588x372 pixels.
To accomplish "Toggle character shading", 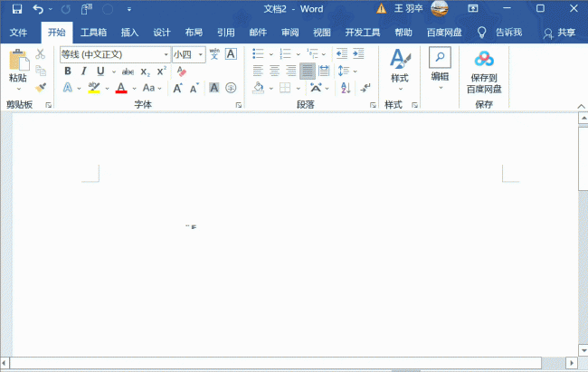I will [x=213, y=88].
